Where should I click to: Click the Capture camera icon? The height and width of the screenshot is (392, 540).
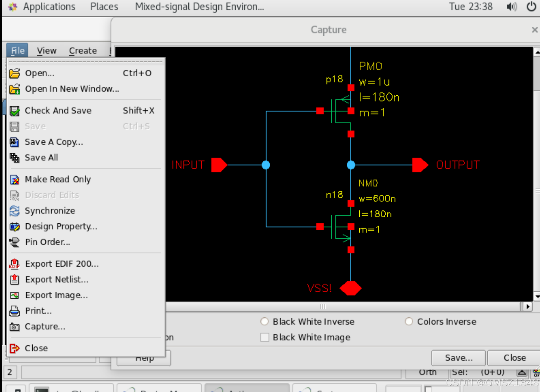pos(14,327)
